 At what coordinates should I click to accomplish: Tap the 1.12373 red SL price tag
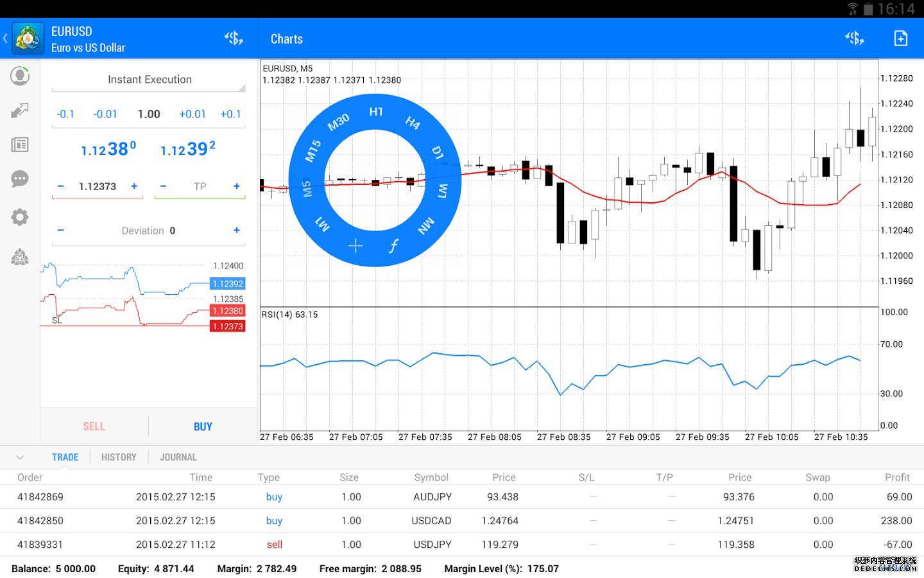coord(228,326)
